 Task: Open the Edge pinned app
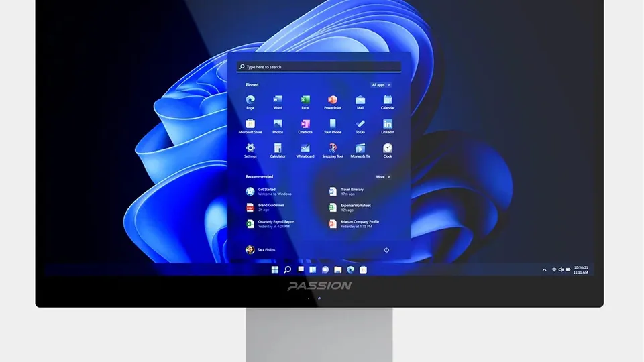pyautogui.click(x=250, y=102)
